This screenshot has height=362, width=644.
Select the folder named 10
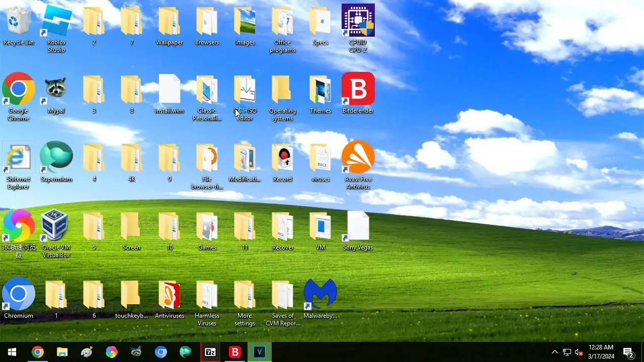tap(170, 230)
